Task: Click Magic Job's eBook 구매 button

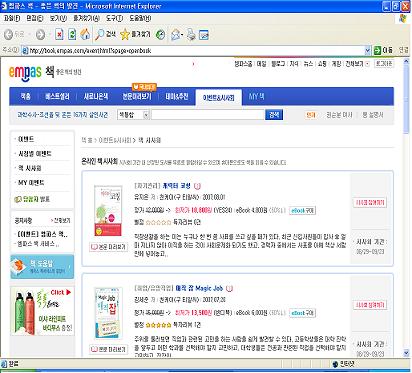Action: point(302,313)
